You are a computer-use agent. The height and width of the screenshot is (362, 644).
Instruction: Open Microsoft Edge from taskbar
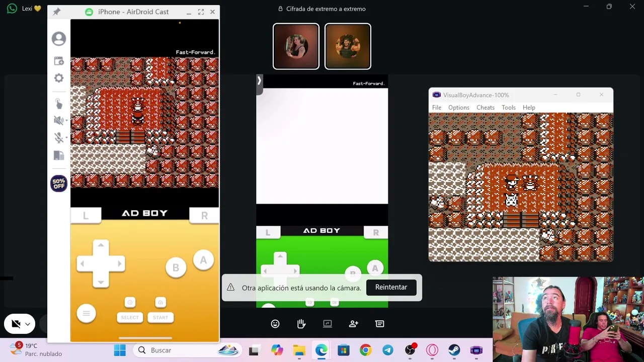[321, 350]
